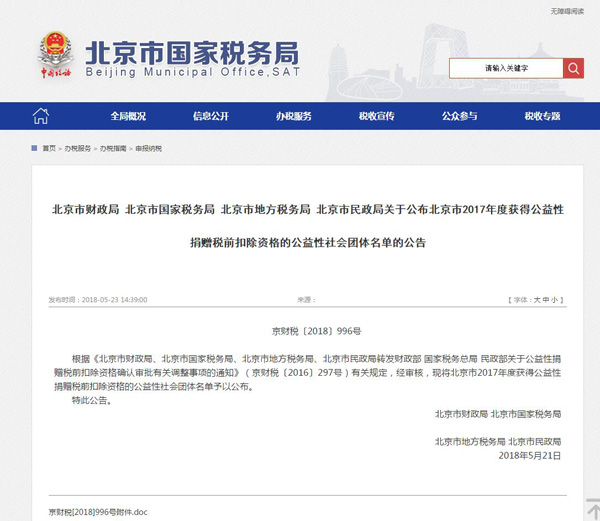Viewport: 600px width, 521px height.
Task: Click the Beijing Municipal Office, SAT subtitle
Action: pyautogui.click(x=192, y=72)
